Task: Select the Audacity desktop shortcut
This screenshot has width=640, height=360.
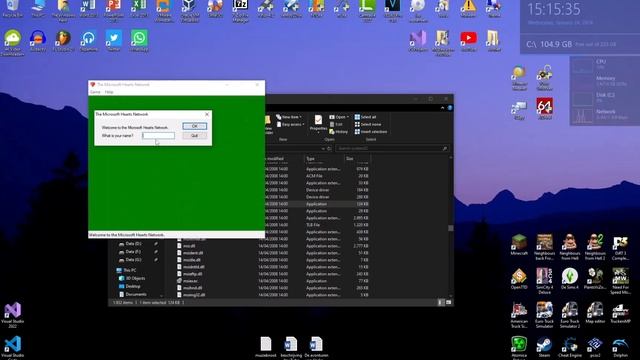Action: 38,41
